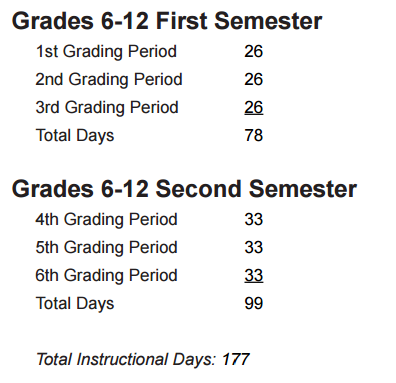
Task: Select the 4th Grading Period label
Action: (x=106, y=220)
